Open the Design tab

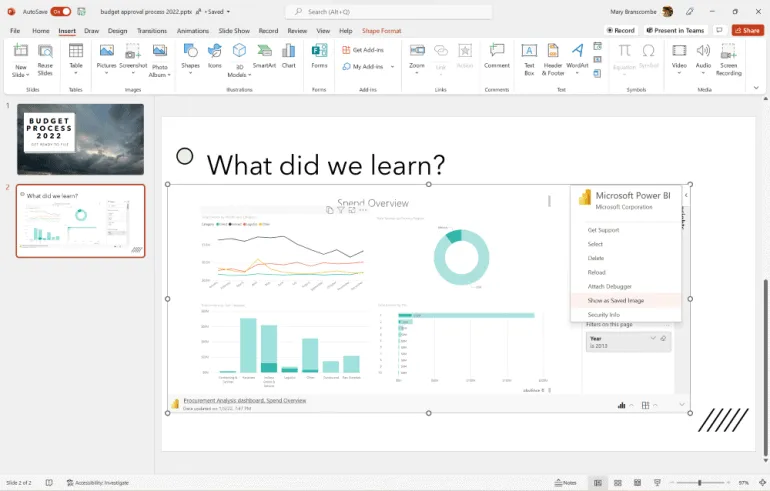click(117, 30)
